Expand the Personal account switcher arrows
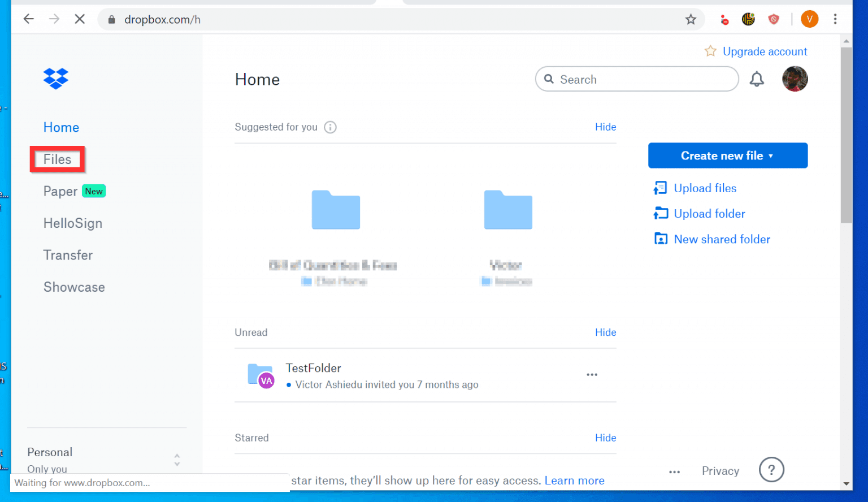Screen dimensions: 868x502 [x=177, y=460]
